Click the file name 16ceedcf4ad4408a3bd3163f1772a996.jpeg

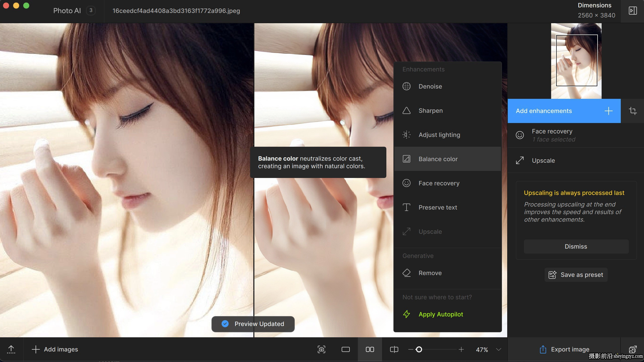(176, 11)
